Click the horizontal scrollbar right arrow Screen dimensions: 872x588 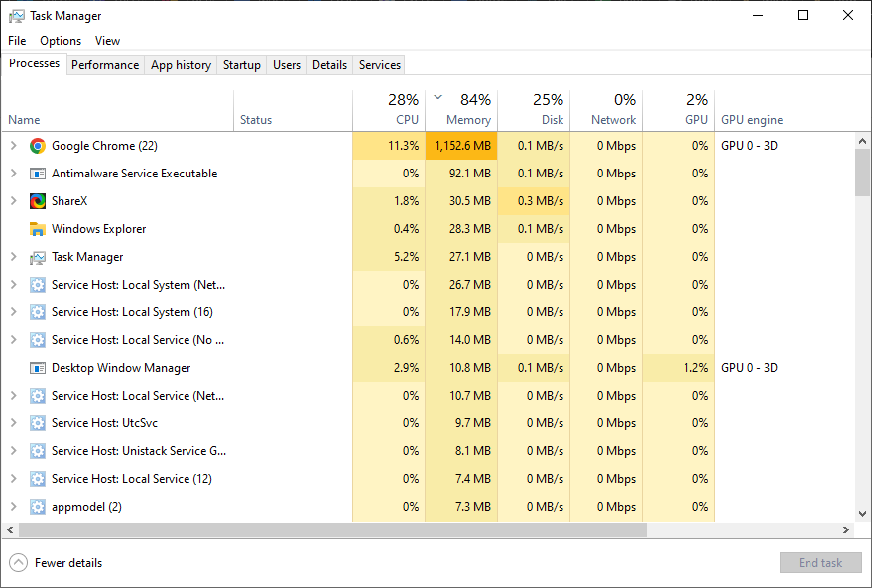pyautogui.click(x=846, y=530)
